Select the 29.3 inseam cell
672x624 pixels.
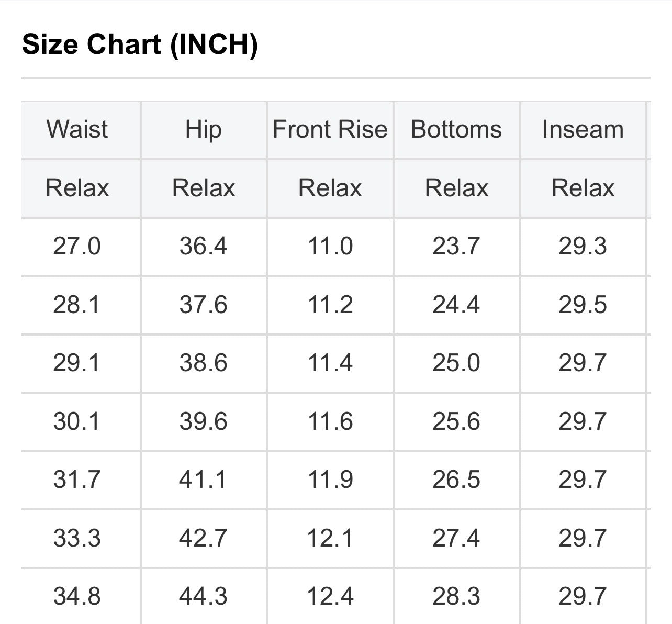coord(583,246)
